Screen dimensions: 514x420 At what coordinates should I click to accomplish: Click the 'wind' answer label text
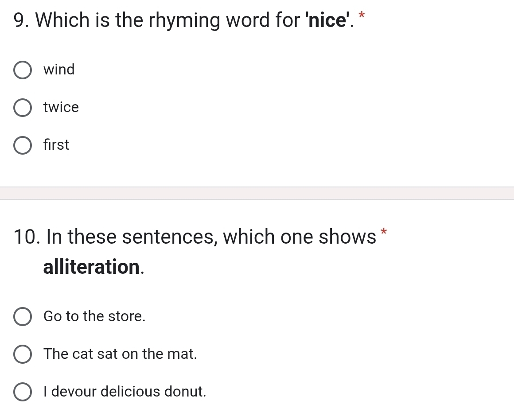tap(59, 70)
